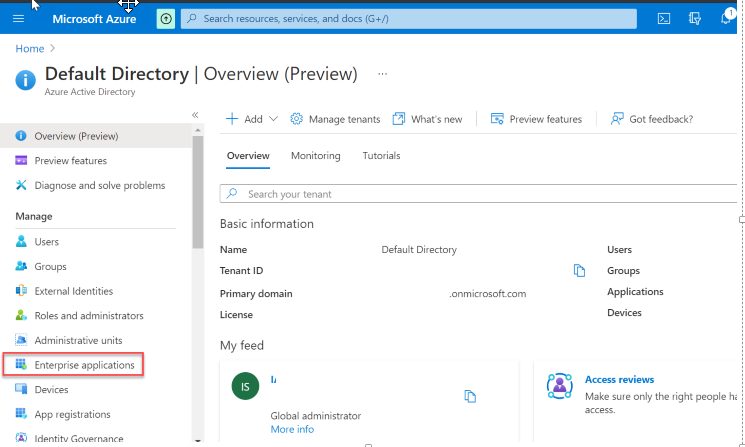The width and height of the screenshot is (745, 447).
Task: Open the Access reviews link
Action: point(619,380)
